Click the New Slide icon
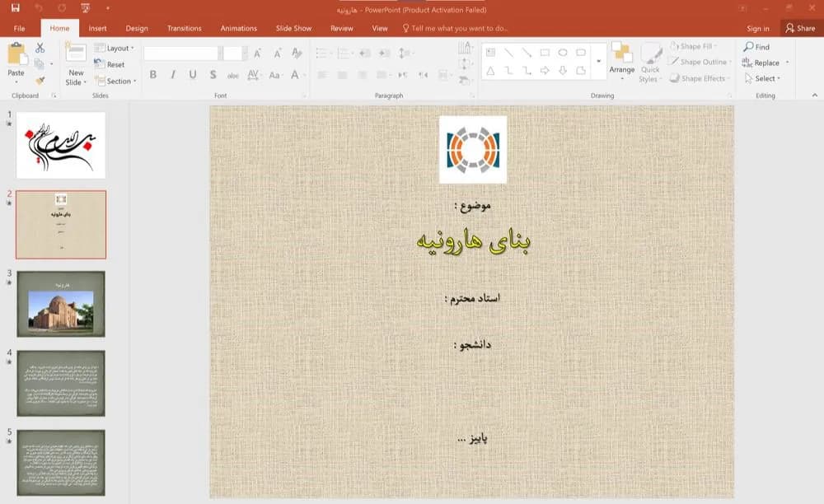Screen dimensions: 824x504 (x=76, y=53)
